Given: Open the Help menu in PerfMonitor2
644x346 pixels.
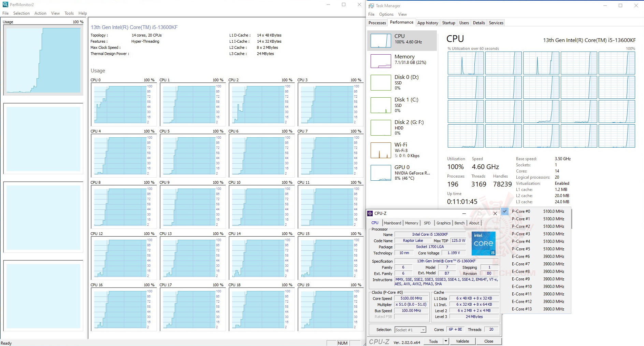Looking at the screenshot, I should pyautogui.click(x=83, y=13).
